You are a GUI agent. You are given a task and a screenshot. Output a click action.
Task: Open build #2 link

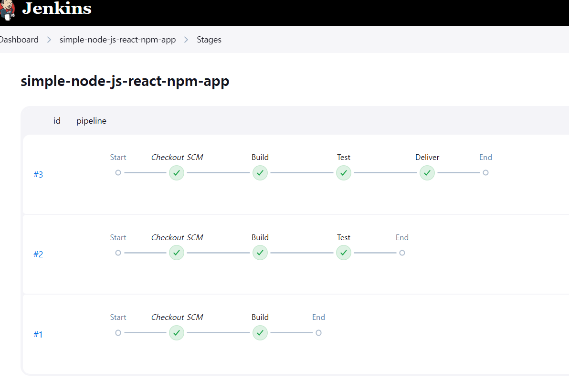tap(38, 254)
